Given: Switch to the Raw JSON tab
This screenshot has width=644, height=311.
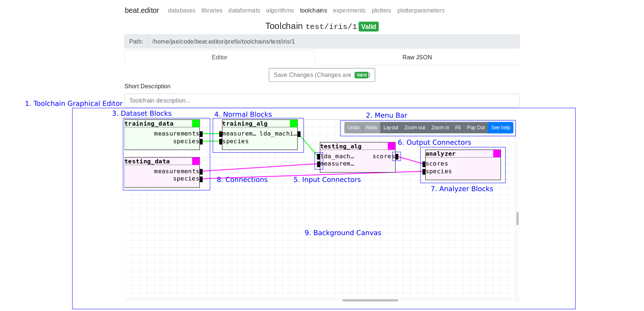Looking at the screenshot, I should click(417, 58).
